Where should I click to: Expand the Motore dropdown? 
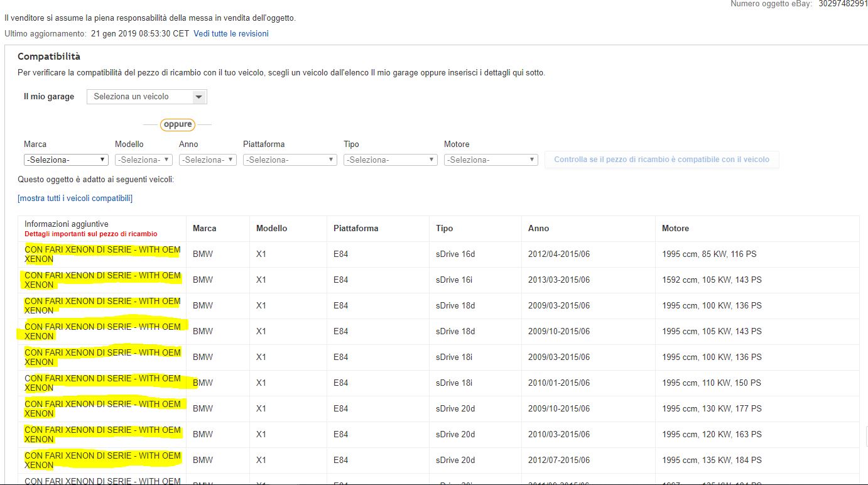coord(491,160)
